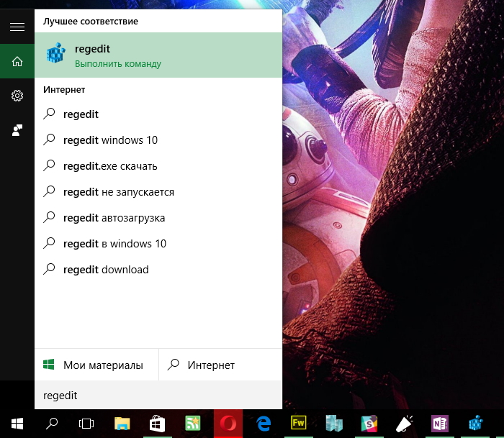Click the taskbar search magnifier icon
This screenshot has width=504, height=438.
pos(52,424)
